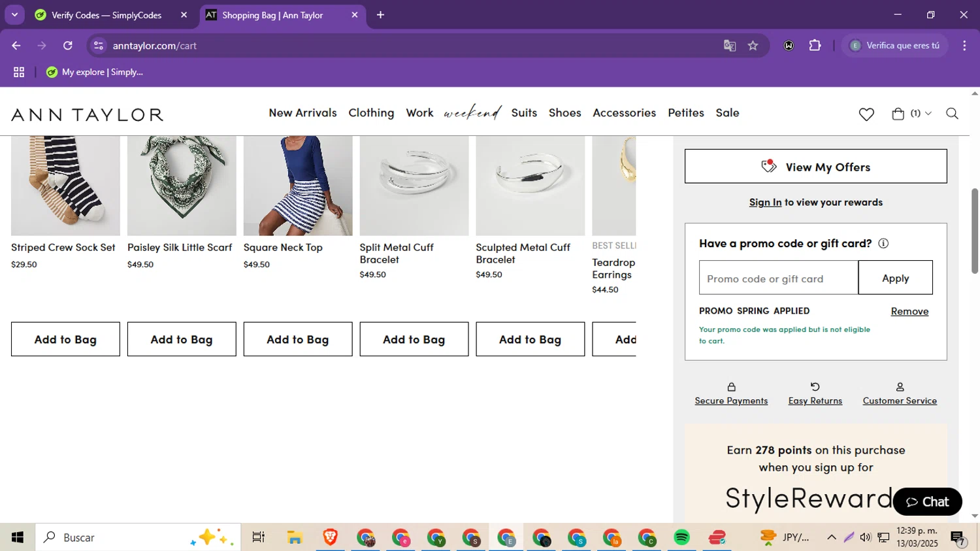Open the Windows Start menu
The width and height of the screenshot is (980, 551).
pyautogui.click(x=18, y=537)
